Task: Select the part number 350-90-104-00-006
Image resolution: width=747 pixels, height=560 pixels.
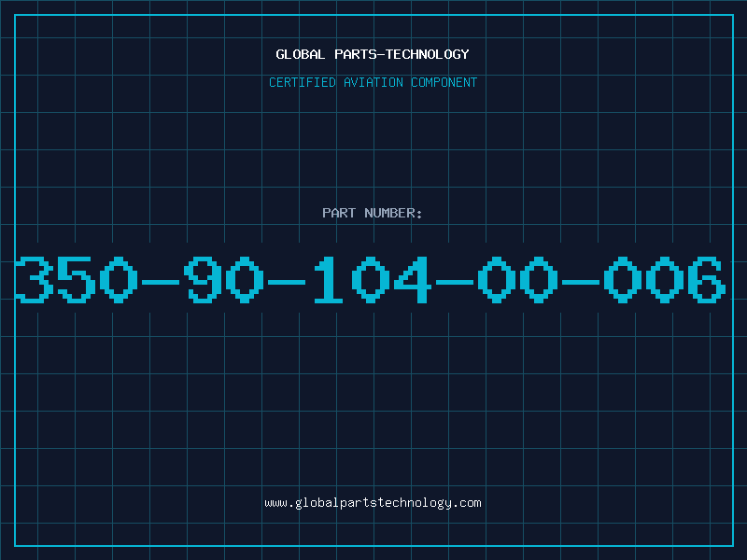Action: (x=371, y=279)
